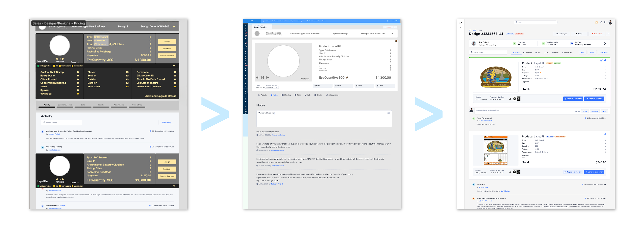Viewport: 644px width, 228px height.
Task: Expand the Sue Cabral summary chevron
Action: [x=605, y=43]
